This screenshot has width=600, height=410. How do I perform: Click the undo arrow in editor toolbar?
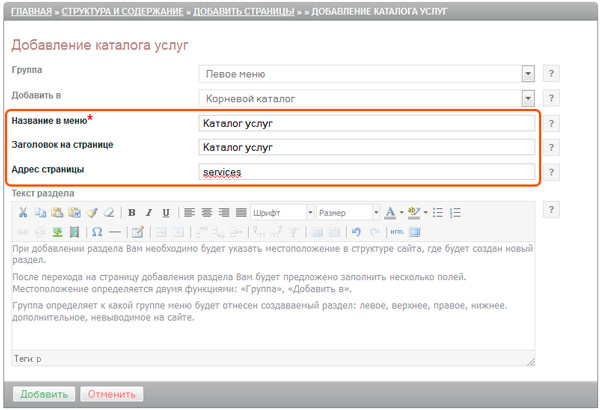point(357,232)
